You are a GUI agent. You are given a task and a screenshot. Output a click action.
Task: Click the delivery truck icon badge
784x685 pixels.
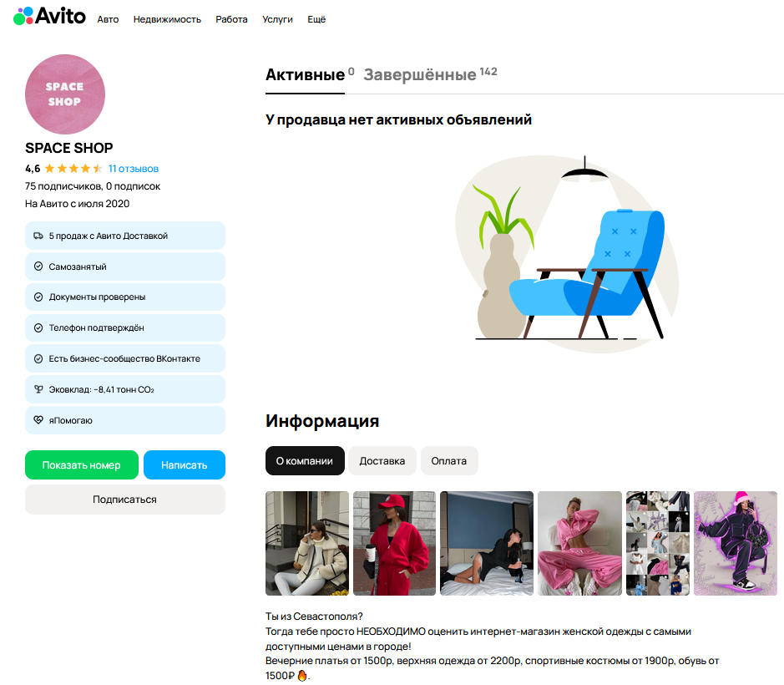(38, 236)
